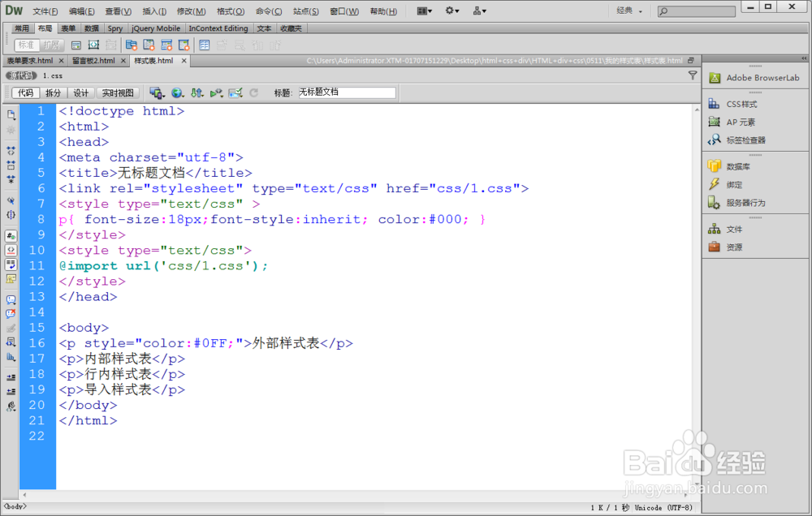812x516 pixels.
Task: Open the 插入(I) menu
Action: click(154, 11)
